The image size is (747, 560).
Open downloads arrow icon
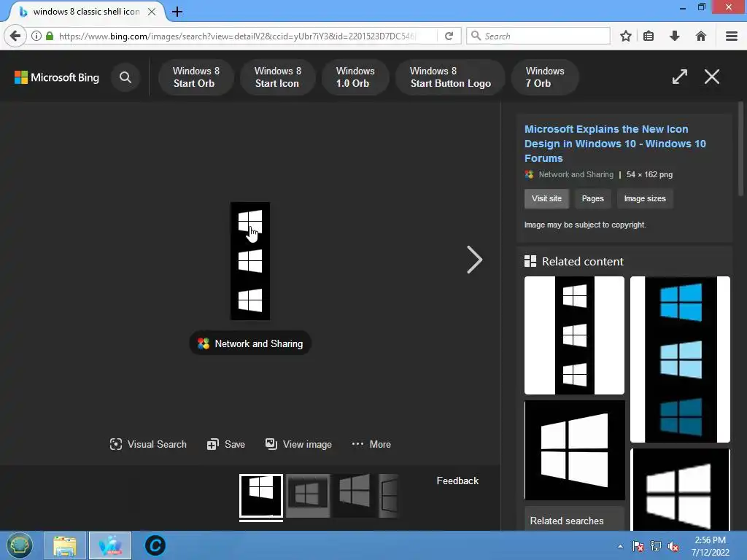(x=675, y=36)
